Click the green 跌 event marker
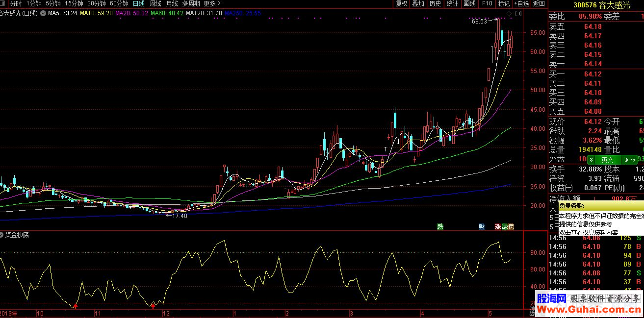This screenshot has height=318, width=644. click(x=440, y=226)
